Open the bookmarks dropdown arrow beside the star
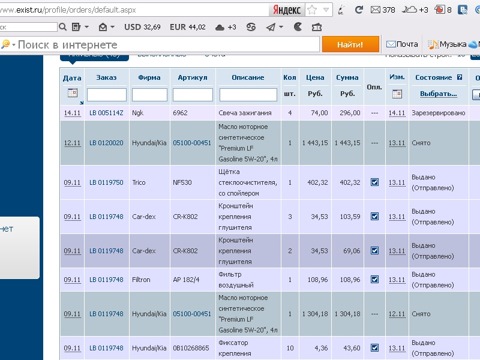 pos(326,10)
